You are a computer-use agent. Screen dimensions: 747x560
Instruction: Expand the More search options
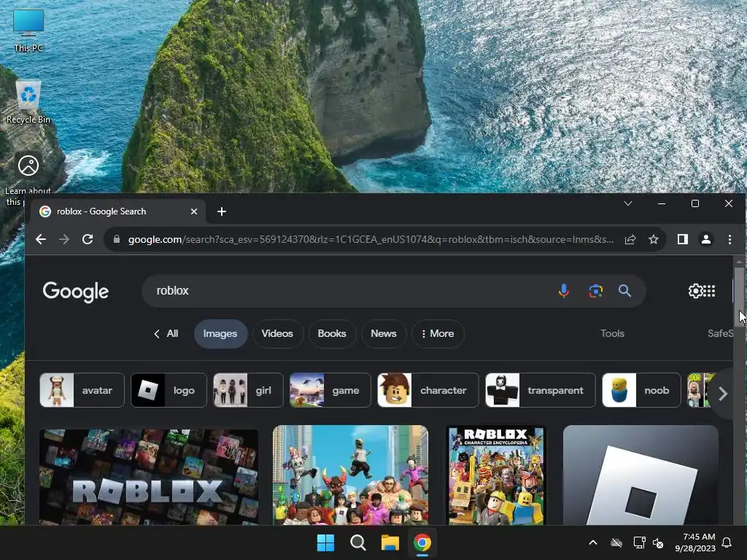(x=438, y=334)
